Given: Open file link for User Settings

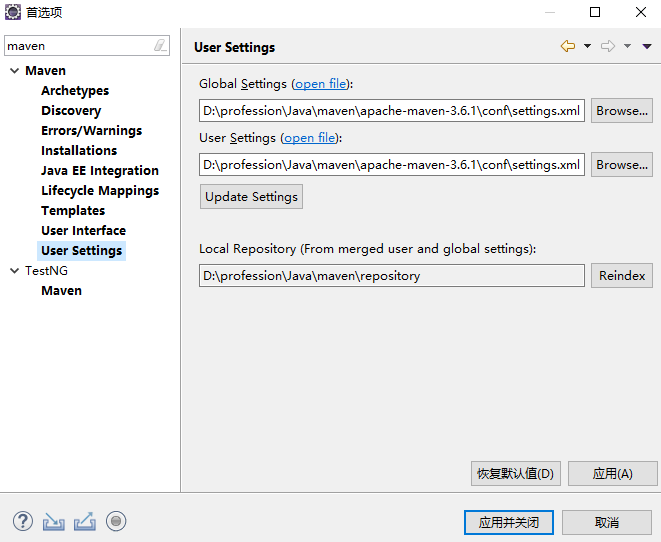Looking at the screenshot, I should pyautogui.click(x=309, y=138).
